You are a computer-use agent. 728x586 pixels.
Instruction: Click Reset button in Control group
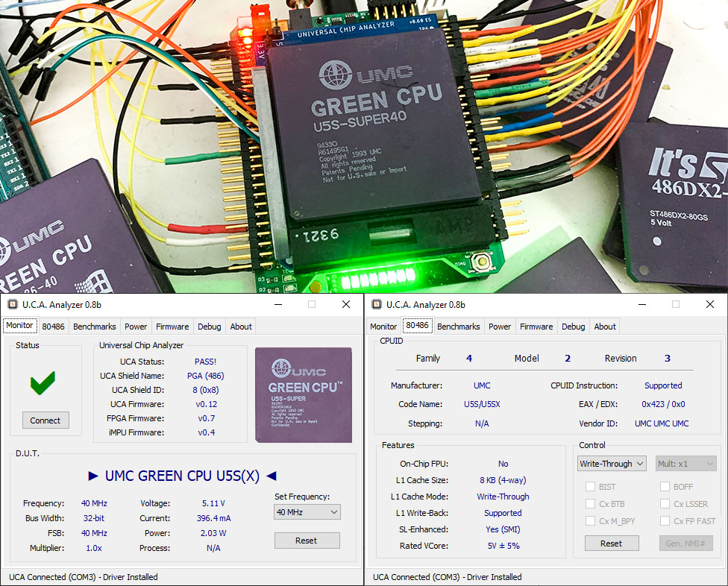click(x=612, y=544)
